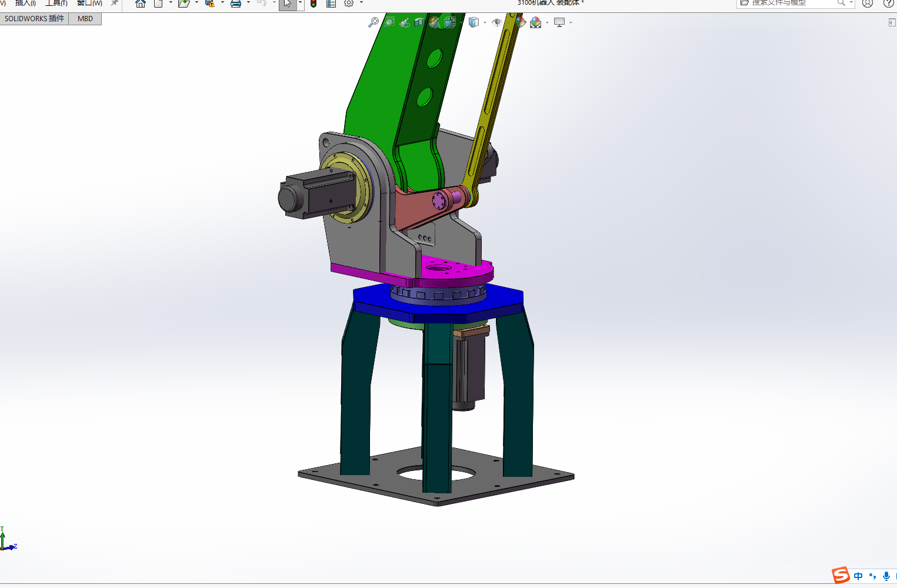Click the Home welcome icon
Image resolution: width=897 pixels, height=588 pixels.
coord(141,4)
